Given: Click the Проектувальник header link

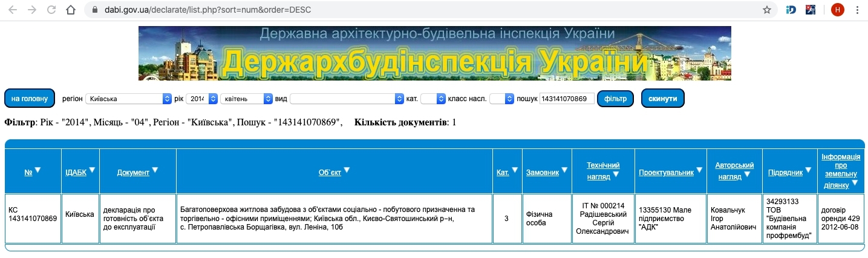Looking at the screenshot, I should click(666, 173).
